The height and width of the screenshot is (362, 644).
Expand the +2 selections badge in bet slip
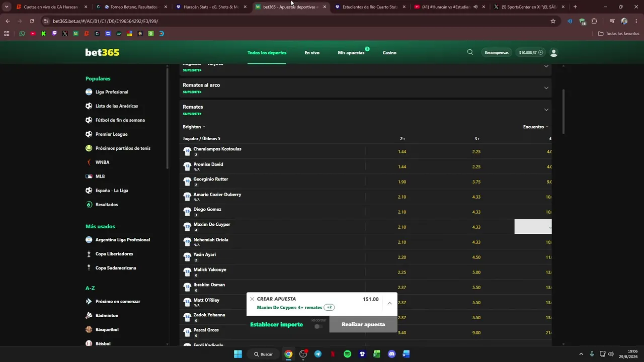point(330,307)
